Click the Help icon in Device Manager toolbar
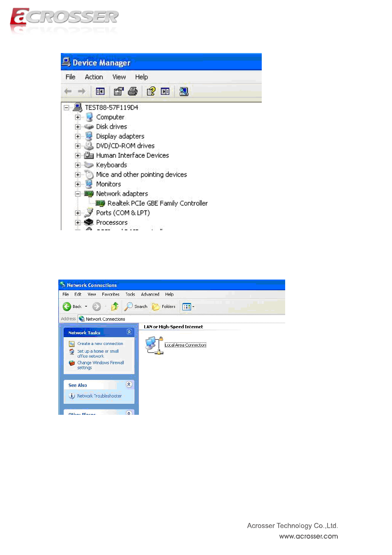Viewport: 392px width, 555px height. point(151,91)
